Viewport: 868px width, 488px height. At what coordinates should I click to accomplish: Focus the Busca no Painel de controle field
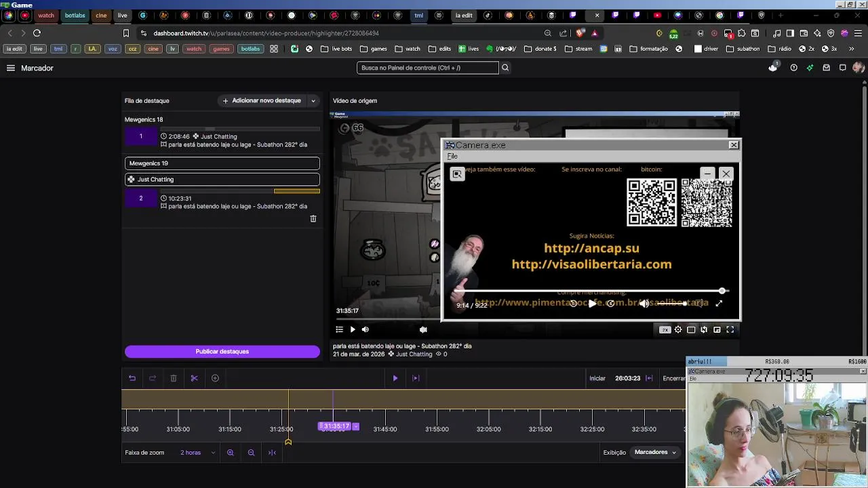(428, 68)
